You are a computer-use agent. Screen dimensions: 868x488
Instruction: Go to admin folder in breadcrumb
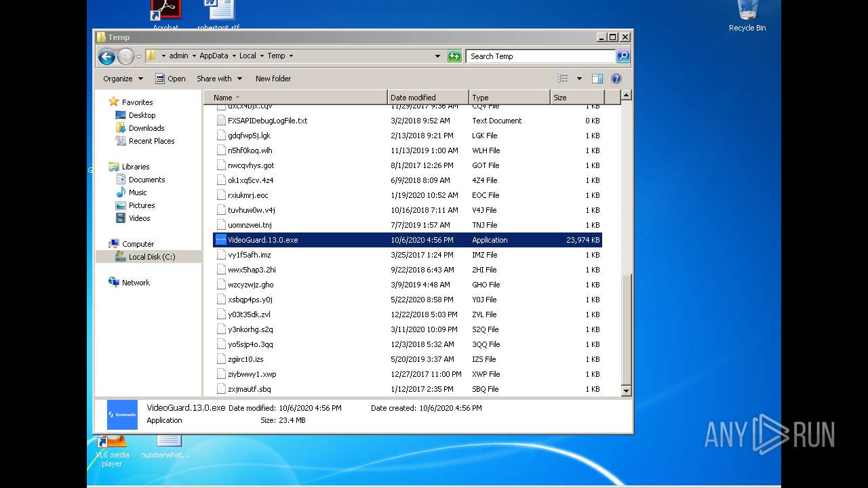tap(178, 56)
